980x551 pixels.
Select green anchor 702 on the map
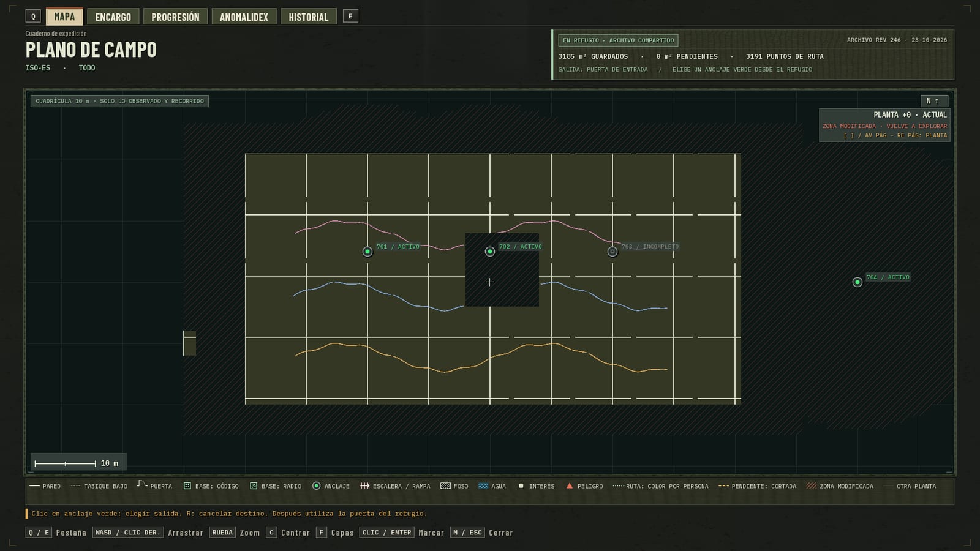click(490, 252)
